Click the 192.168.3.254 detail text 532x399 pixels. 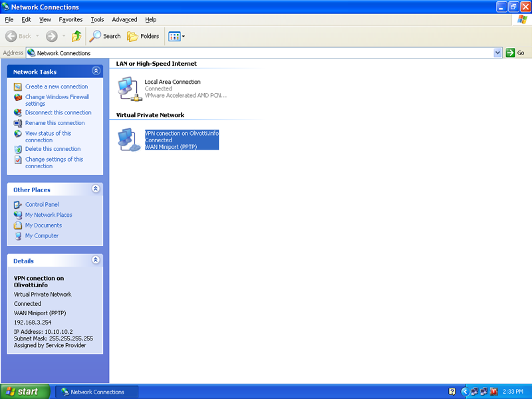tap(33, 323)
